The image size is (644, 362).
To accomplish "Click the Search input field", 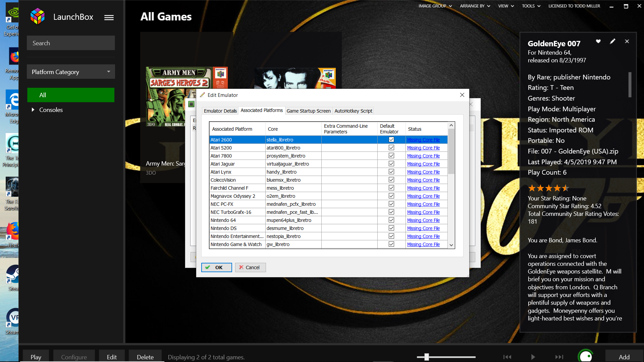I will click(x=71, y=43).
